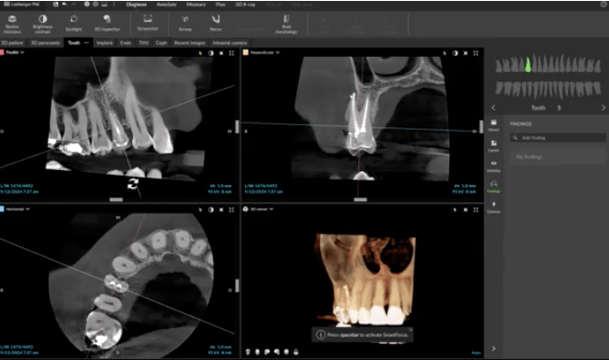The image size is (609, 360).
Task: Toggle the green cursor icon in Horizontal view
Action: tap(200, 210)
